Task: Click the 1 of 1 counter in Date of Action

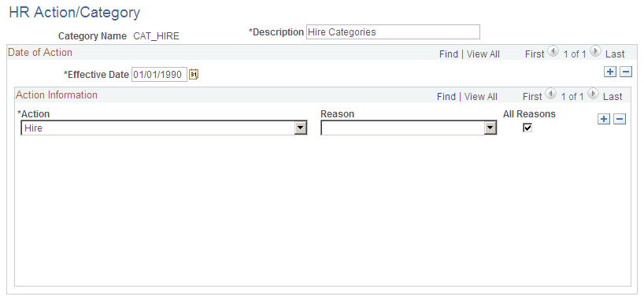Action: (574, 54)
